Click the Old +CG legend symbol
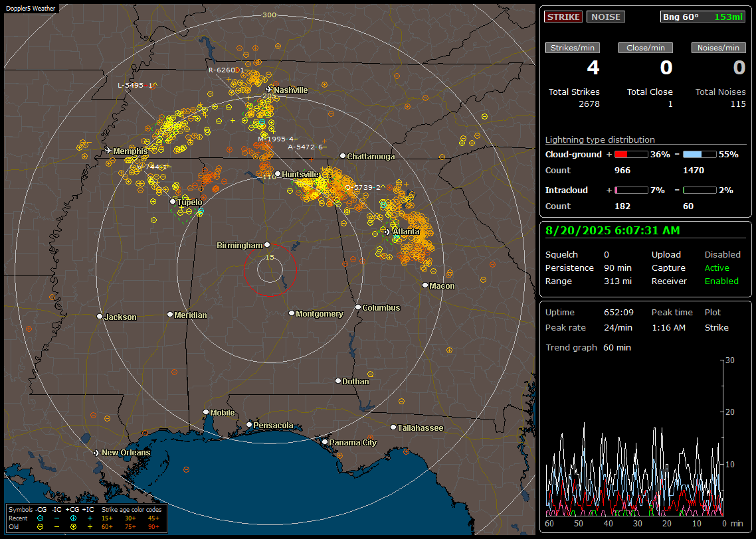Screen dimensions: 756x539 73,527
